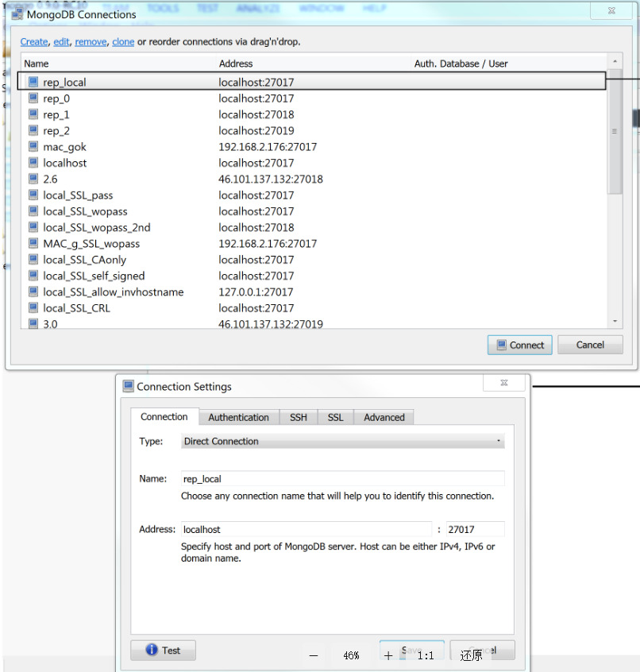Open the Type dropdown showing Direct Connection
The width and height of the screenshot is (640, 672).
tap(343, 441)
